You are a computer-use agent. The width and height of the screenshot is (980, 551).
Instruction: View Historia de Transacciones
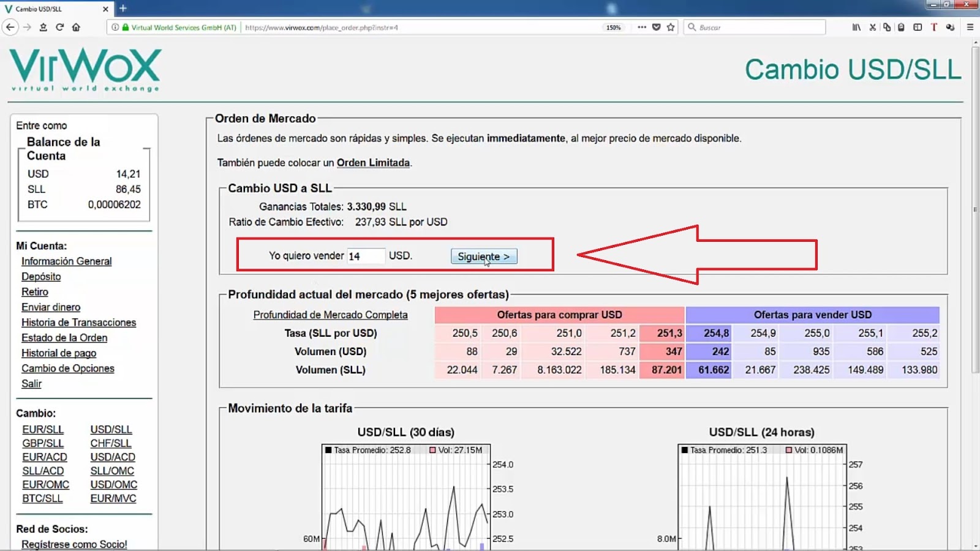(79, 323)
